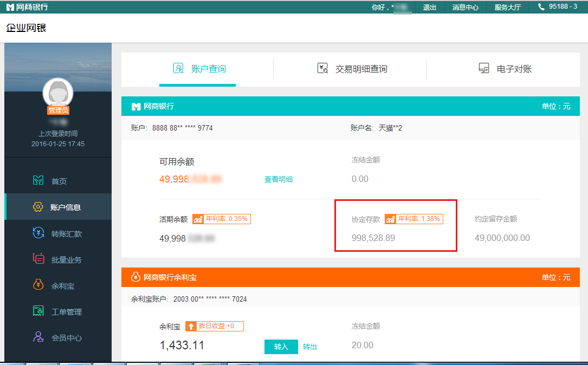Click the 账户信息 gear icon in sidebar
588x365 pixels.
click(x=38, y=206)
